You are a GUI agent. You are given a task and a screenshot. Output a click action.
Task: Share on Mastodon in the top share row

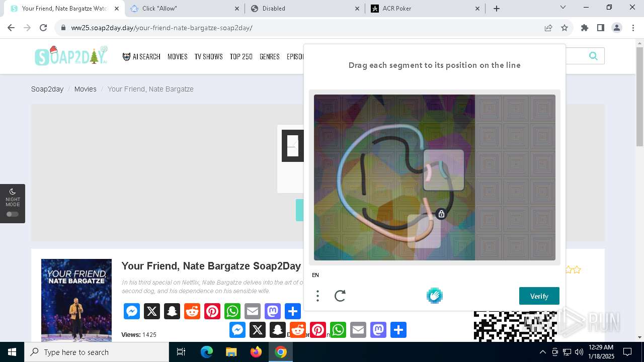pos(273,311)
